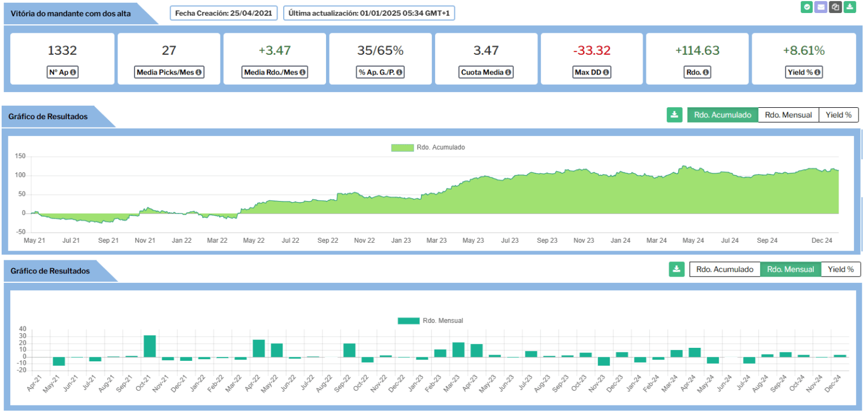The height and width of the screenshot is (415, 868).
Task: Download the monthly results chart
Action: click(x=676, y=269)
